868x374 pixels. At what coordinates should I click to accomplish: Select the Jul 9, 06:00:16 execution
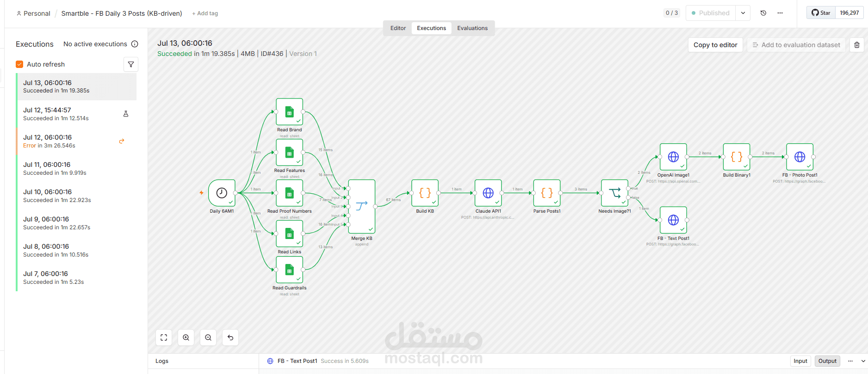click(x=76, y=223)
